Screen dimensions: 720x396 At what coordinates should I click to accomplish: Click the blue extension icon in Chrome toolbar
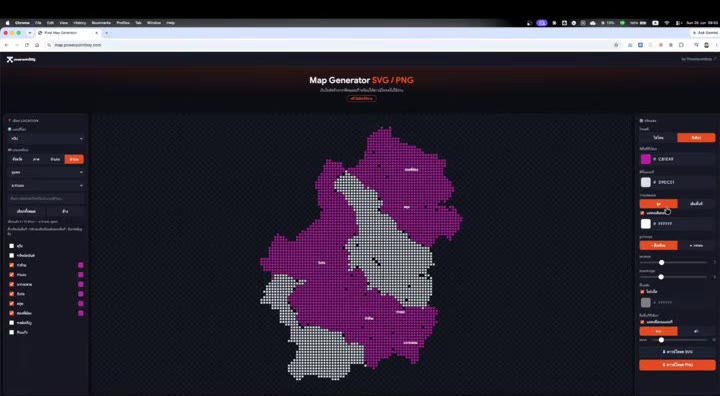click(x=640, y=45)
